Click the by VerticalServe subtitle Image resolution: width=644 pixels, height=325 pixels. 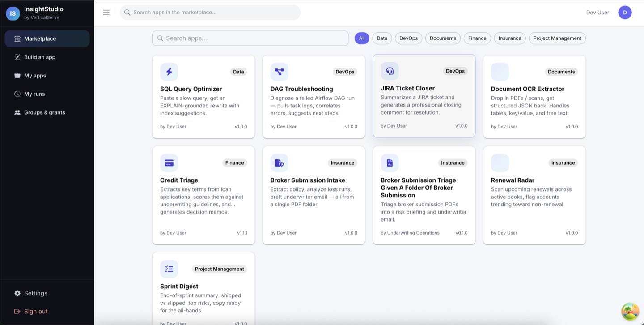[42, 17]
